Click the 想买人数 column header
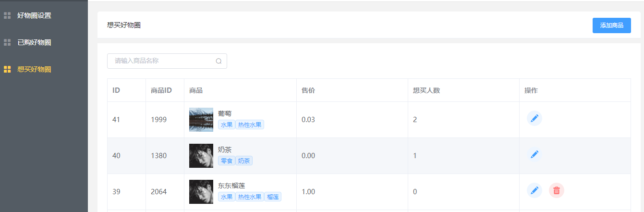 pos(426,90)
